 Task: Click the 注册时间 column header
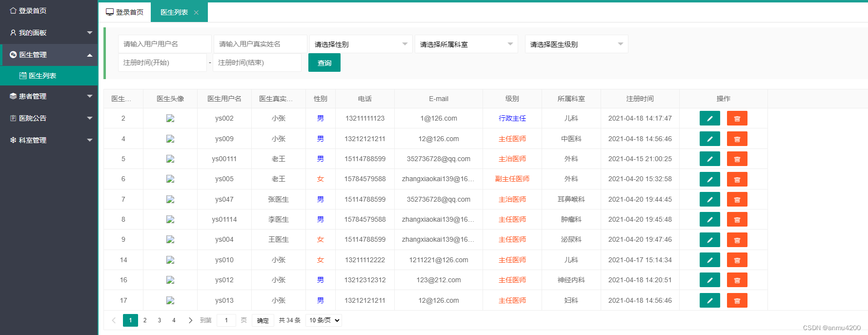[x=640, y=99]
